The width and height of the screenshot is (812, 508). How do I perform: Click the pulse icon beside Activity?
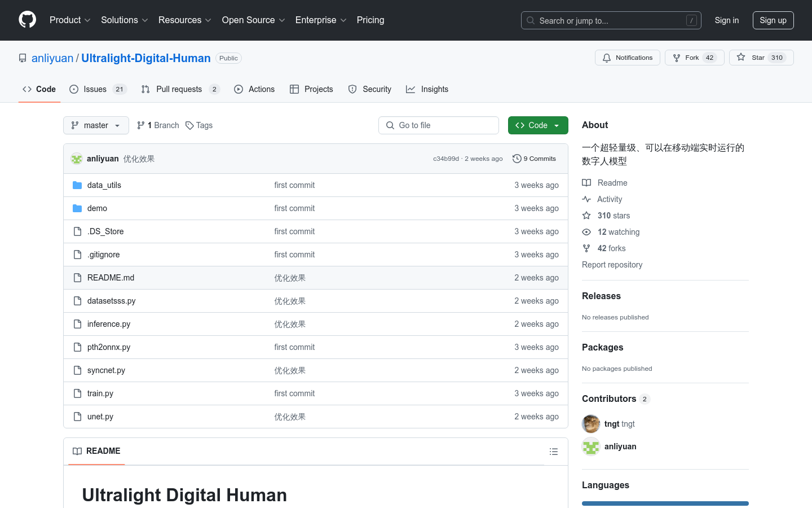tap(586, 199)
